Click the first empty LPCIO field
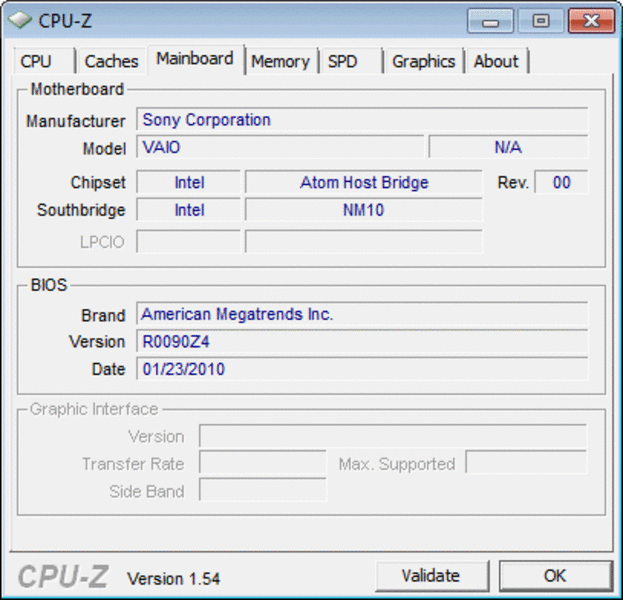The width and height of the screenshot is (623, 600). [189, 242]
